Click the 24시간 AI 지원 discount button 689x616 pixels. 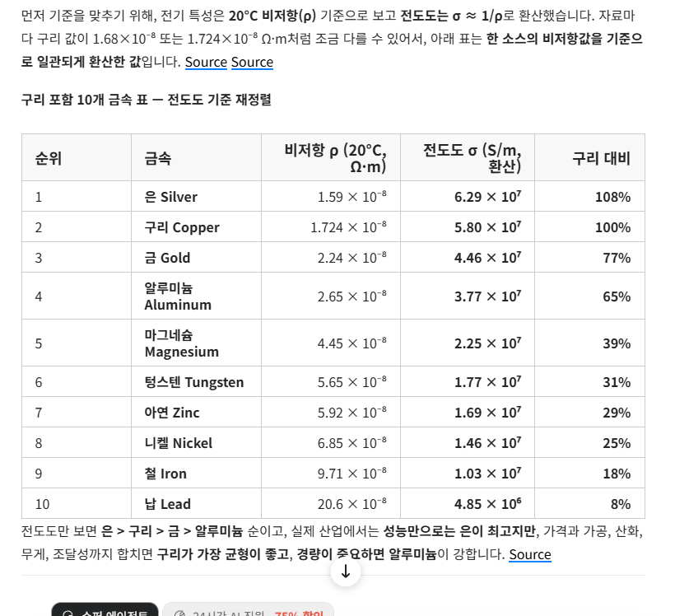click(x=249, y=612)
